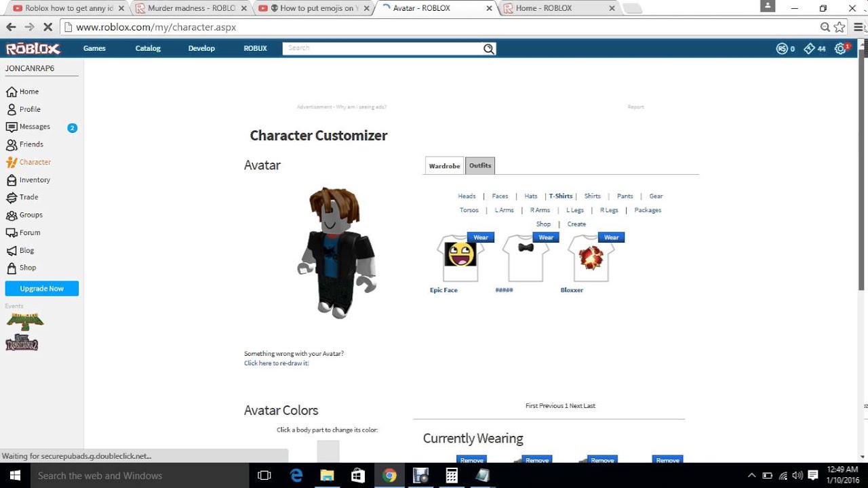Open the Messages icon in the sidebar
The image size is (868, 488).
[12, 127]
